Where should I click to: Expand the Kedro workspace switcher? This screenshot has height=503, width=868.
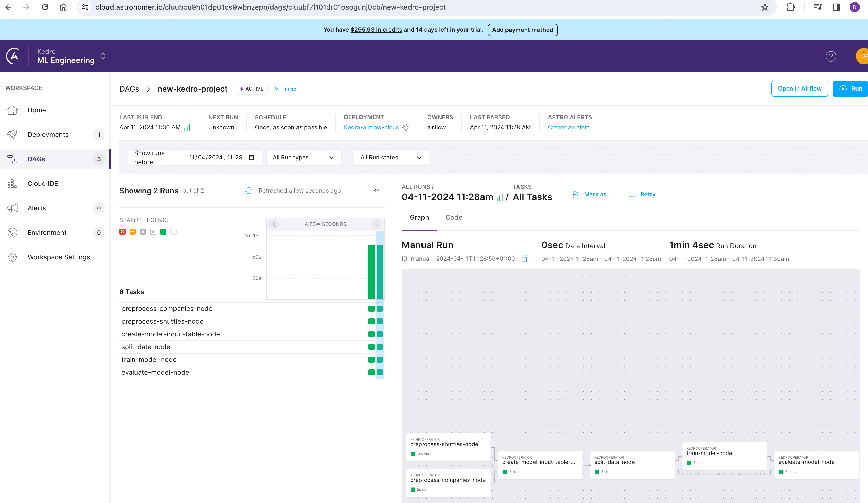tap(103, 56)
